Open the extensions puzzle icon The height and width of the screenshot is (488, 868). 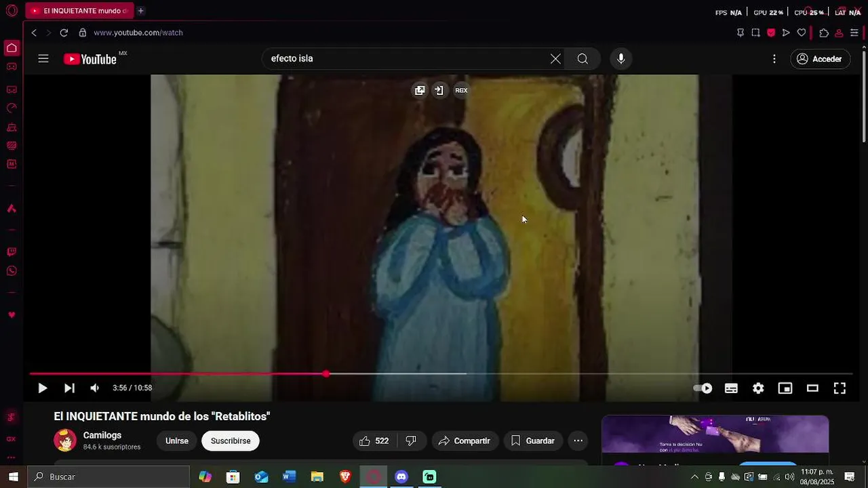pos(824,33)
